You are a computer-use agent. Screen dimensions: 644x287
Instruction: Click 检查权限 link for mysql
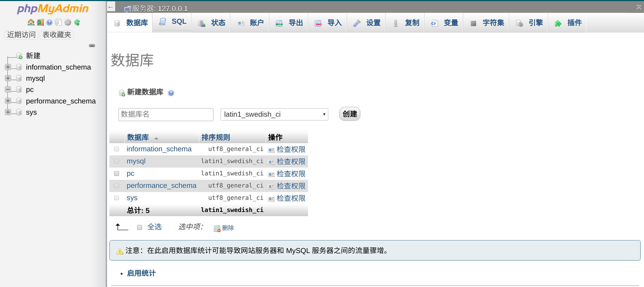click(291, 161)
